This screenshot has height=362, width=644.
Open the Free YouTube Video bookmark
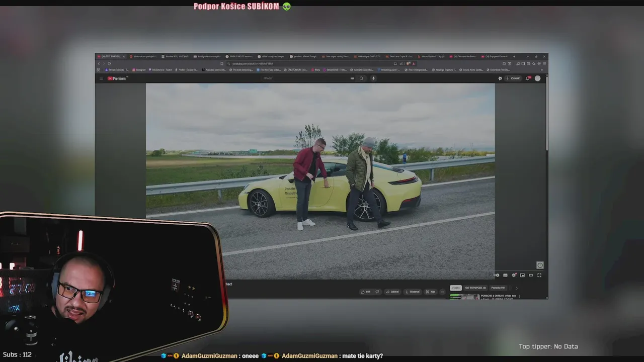coord(269,70)
